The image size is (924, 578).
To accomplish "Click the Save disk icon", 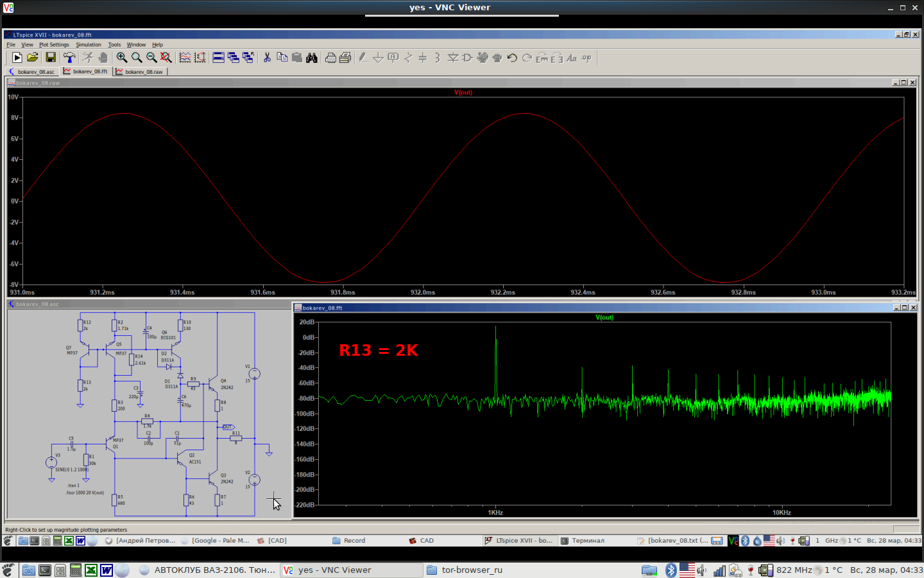I will coord(51,58).
